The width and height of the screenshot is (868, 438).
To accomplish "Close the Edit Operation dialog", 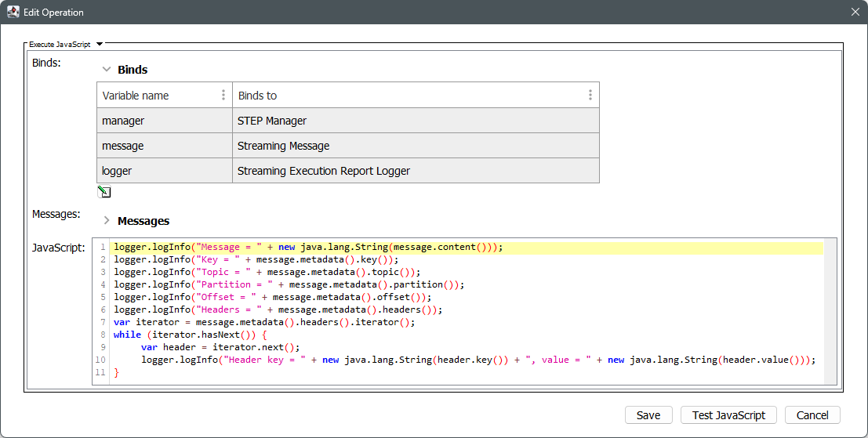I will pyautogui.click(x=855, y=12).
